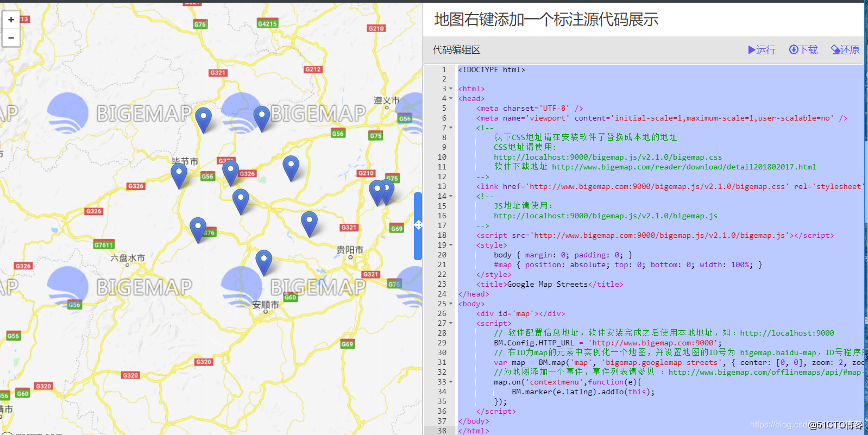Click line number 1 in gutter
This screenshot has width=868, height=435.
point(444,70)
